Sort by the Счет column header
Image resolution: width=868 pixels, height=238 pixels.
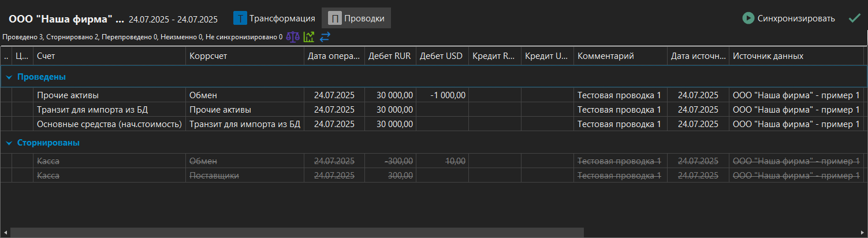pyautogui.click(x=109, y=56)
